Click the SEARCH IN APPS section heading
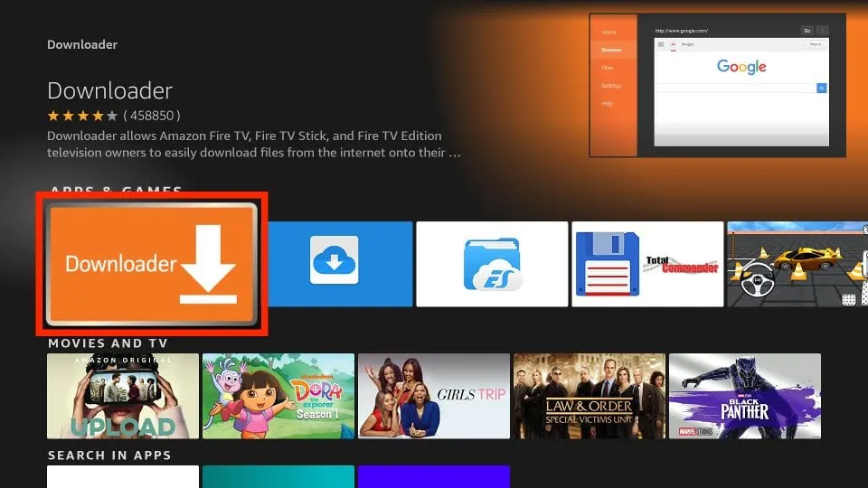 (109, 455)
